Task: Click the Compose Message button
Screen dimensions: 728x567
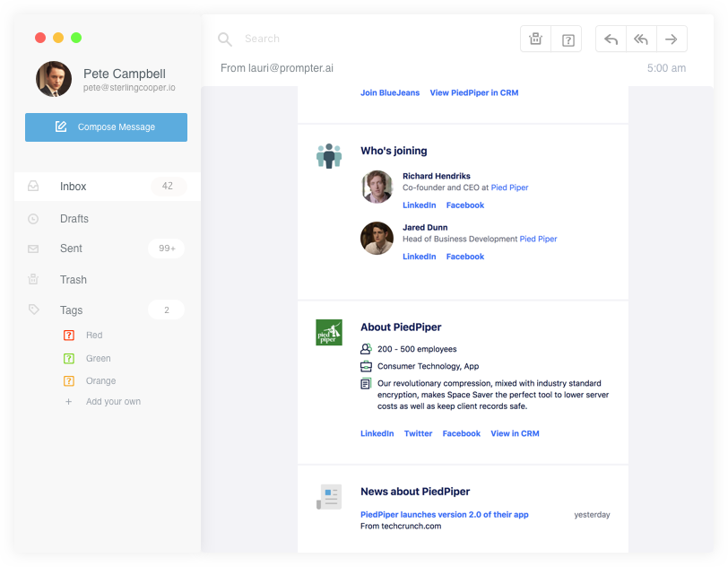Action: 107,126
